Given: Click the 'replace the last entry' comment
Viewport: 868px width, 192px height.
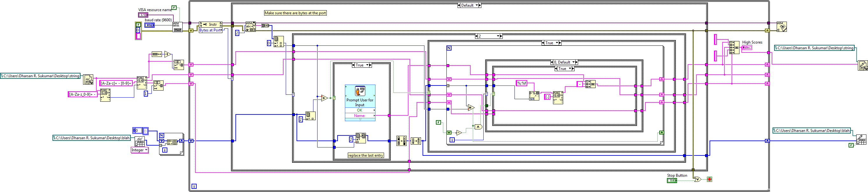Looking at the screenshot, I should click(366, 156).
